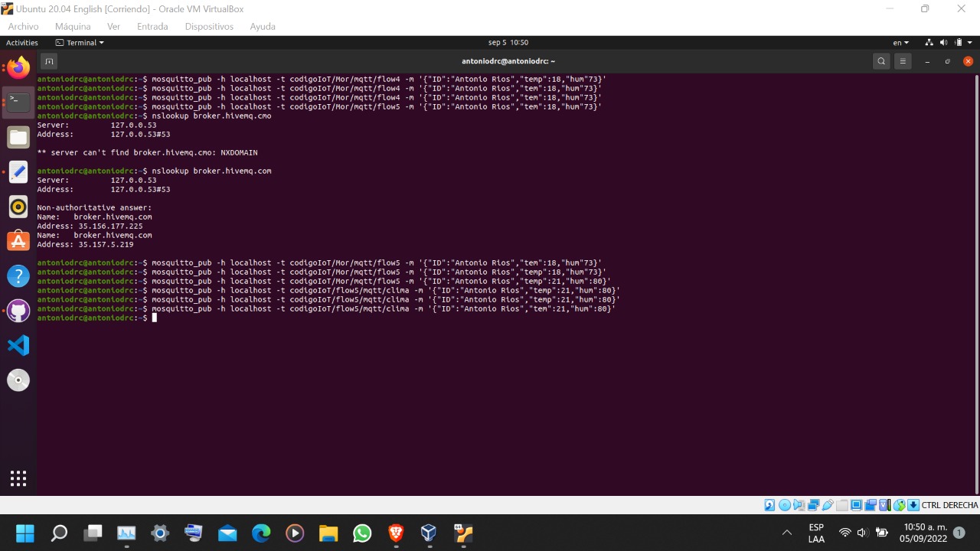Viewport: 980px width, 551px height.
Task: Show Applications grid in dock
Action: [x=18, y=478]
